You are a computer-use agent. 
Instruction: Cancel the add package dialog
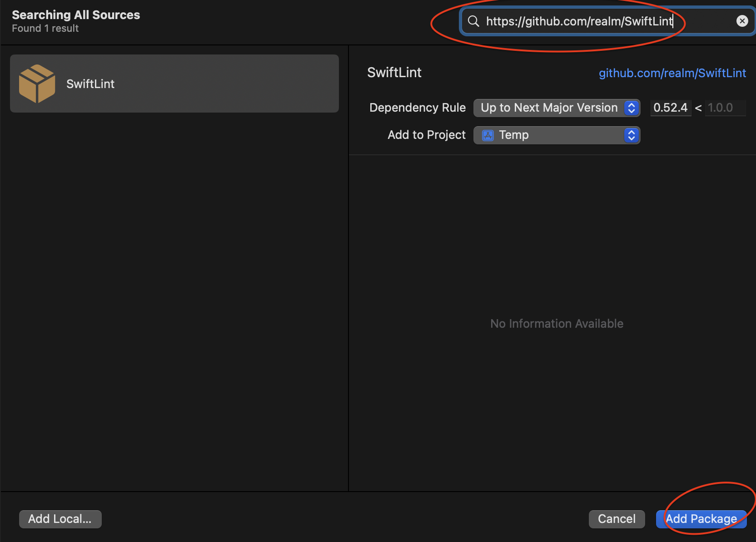click(617, 519)
